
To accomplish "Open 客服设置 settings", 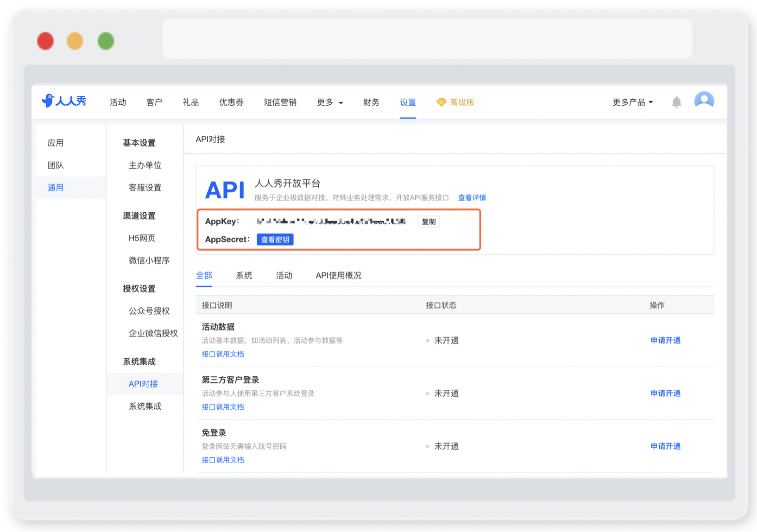I will pos(145,187).
